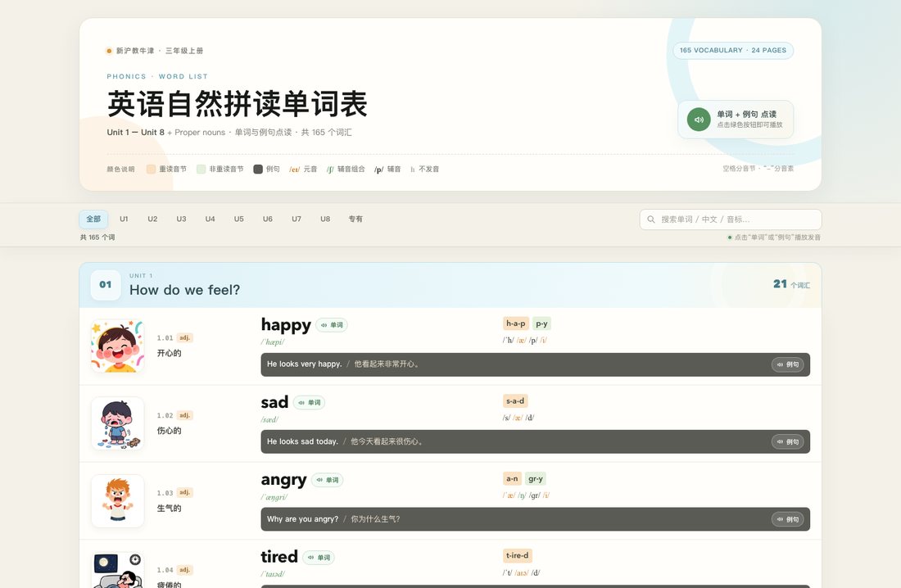Click the 伤心的 Chinese meaning

tap(169, 431)
